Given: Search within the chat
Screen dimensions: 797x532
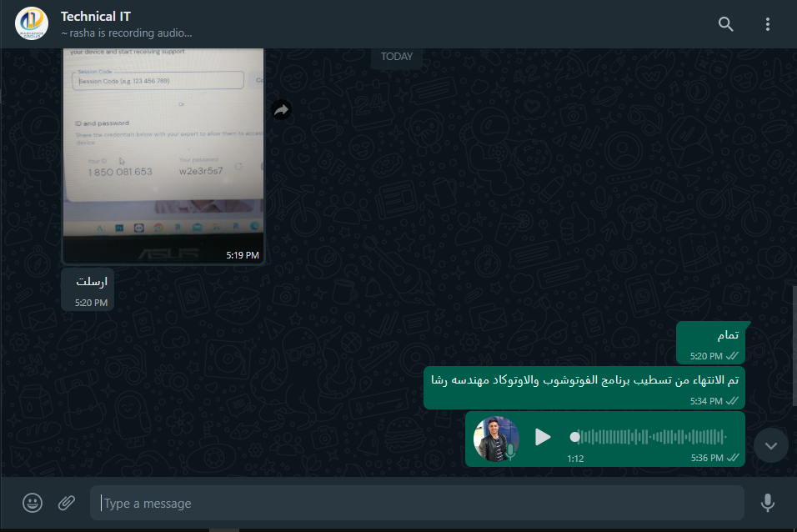Looking at the screenshot, I should click(x=726, y=24).
